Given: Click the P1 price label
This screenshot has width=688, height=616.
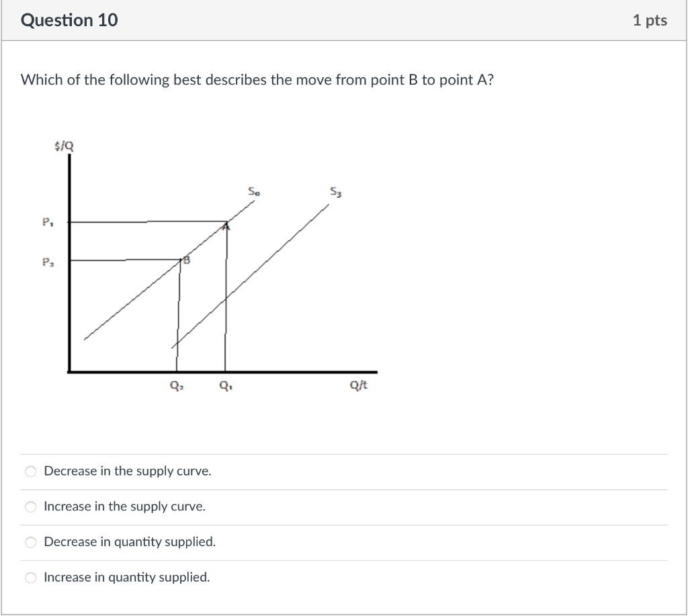Looking at the screenshot, I should [47, 220].
